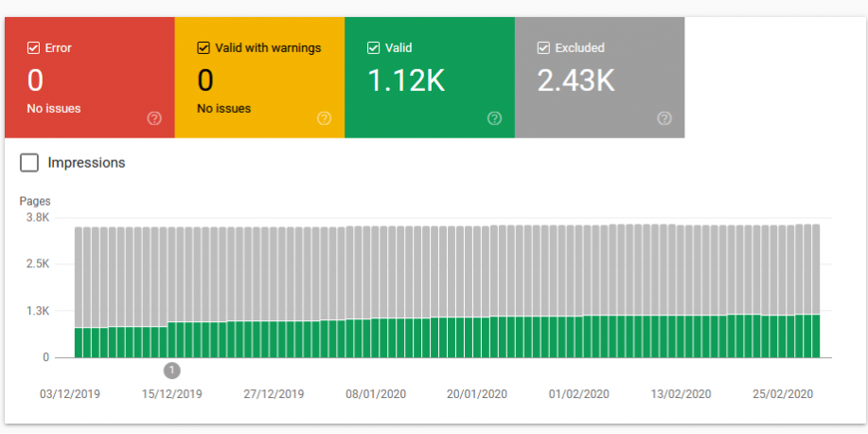Click the last grey bar in the chart
This screenshot has height=434, width=868.
pyautogui.click(x=815, y=270)
